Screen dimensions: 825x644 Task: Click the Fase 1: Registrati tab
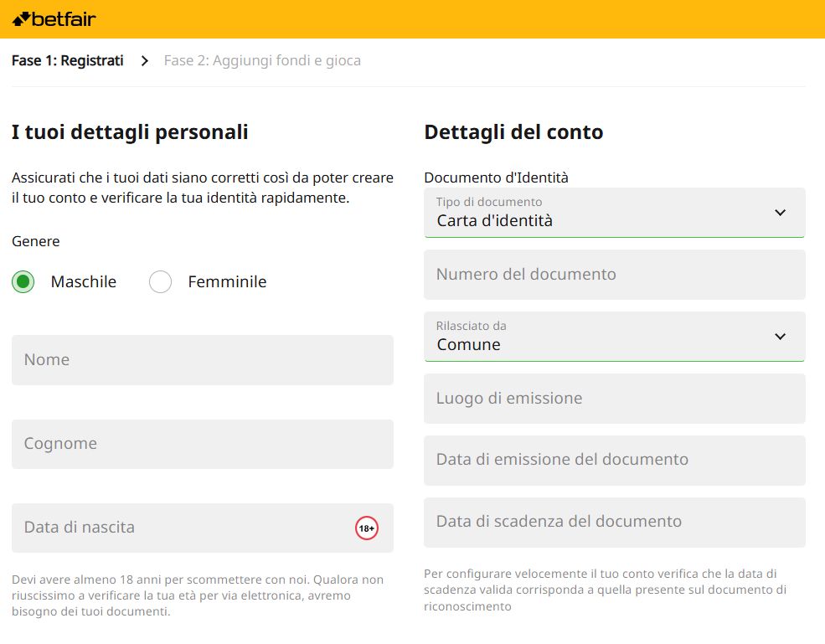click(67, 60)
